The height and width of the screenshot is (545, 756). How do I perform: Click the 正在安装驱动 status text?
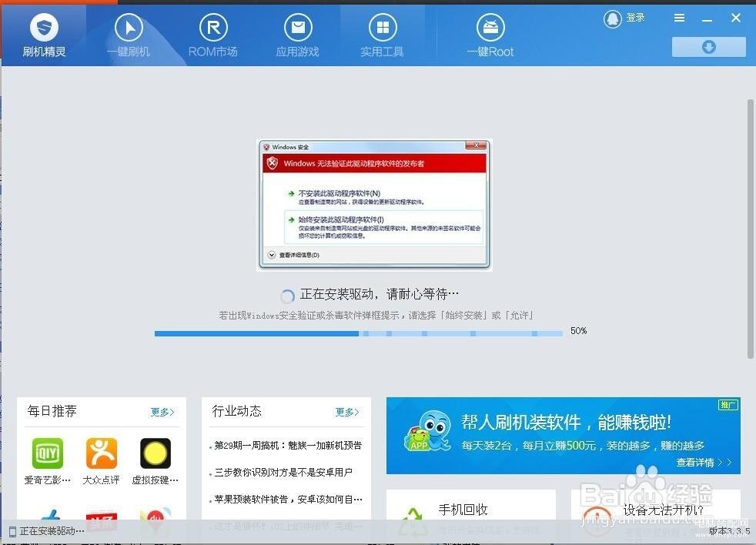[52, 531]
